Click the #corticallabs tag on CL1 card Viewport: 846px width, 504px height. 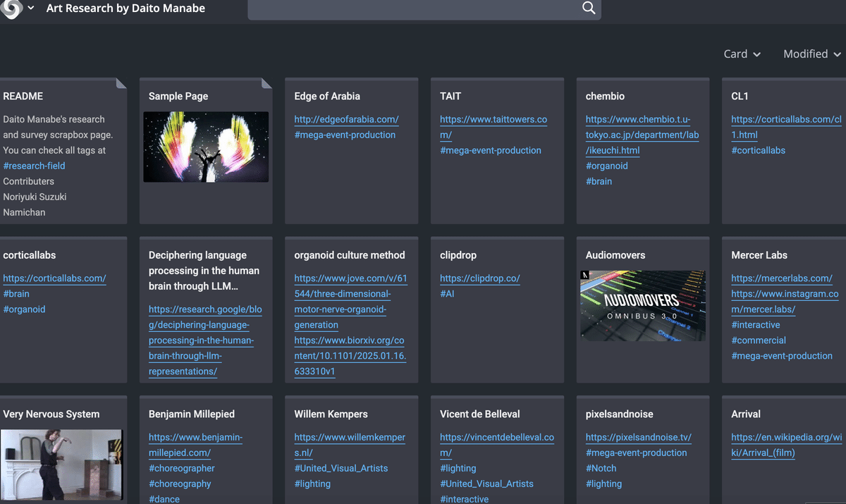pos(758,150)
